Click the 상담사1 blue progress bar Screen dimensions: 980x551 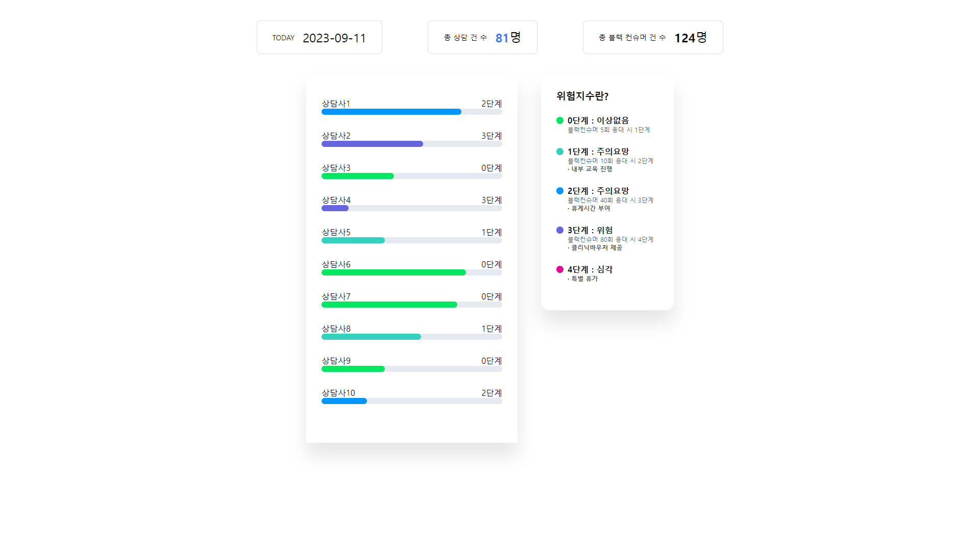[x=391, y=112]
